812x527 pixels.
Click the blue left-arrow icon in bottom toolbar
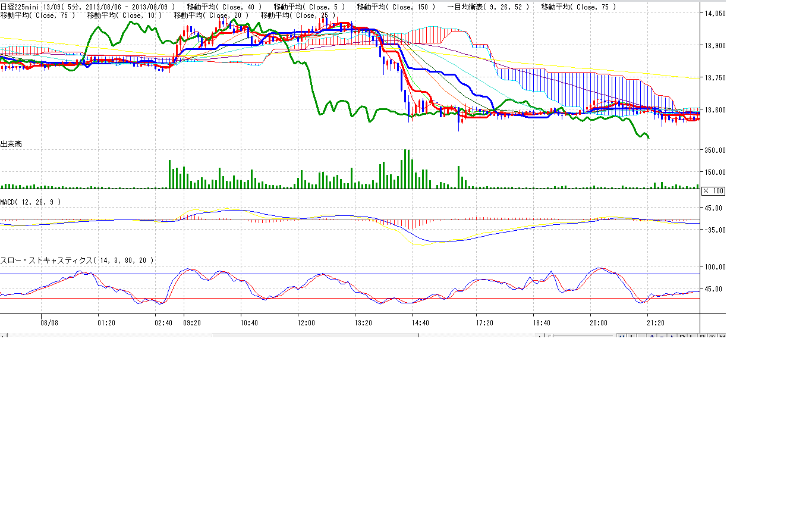[x=622, y=337]
